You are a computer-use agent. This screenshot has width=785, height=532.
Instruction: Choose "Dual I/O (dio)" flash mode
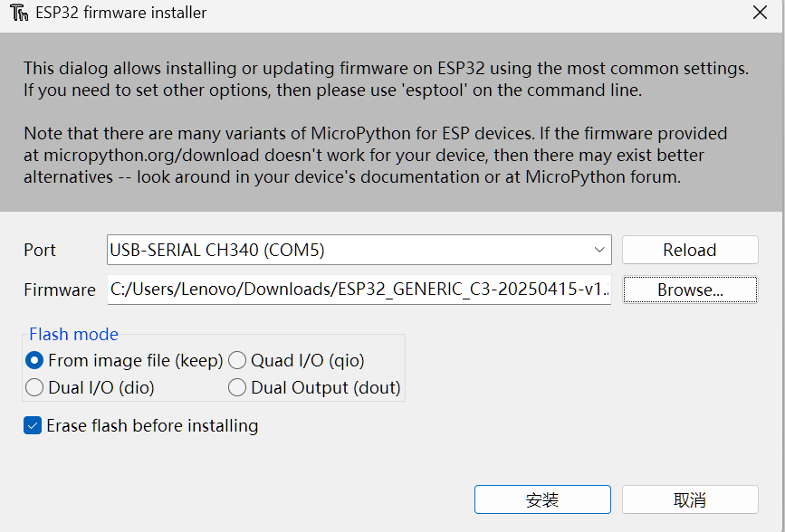coord(33,387)
